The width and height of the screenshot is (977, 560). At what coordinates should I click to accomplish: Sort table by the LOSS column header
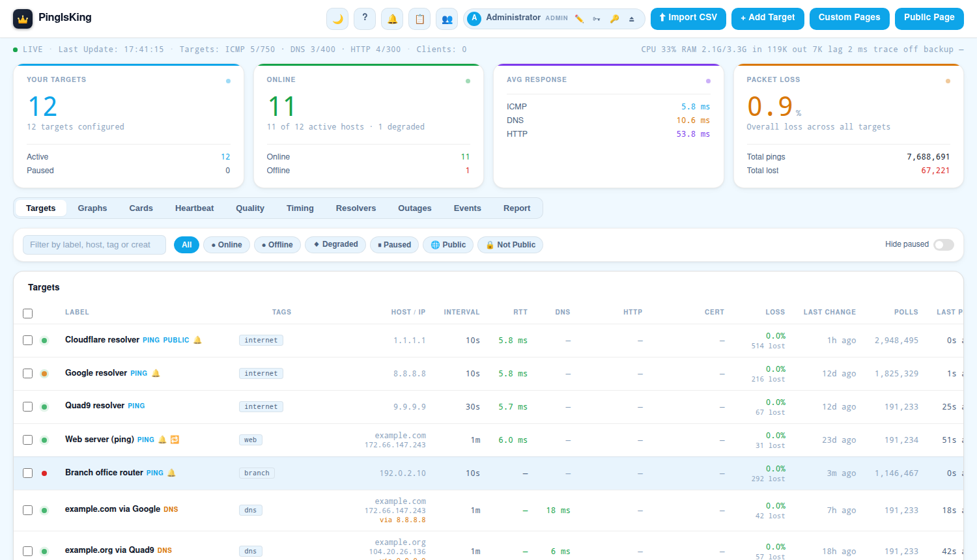click(x=775, y=313)
